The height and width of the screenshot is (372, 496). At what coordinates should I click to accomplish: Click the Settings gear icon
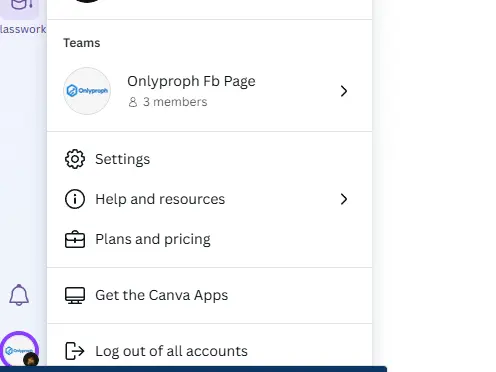[x=75, y=159]
